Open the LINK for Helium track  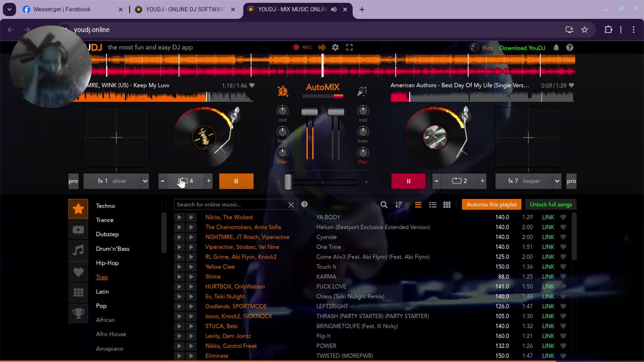click(548, 227)
